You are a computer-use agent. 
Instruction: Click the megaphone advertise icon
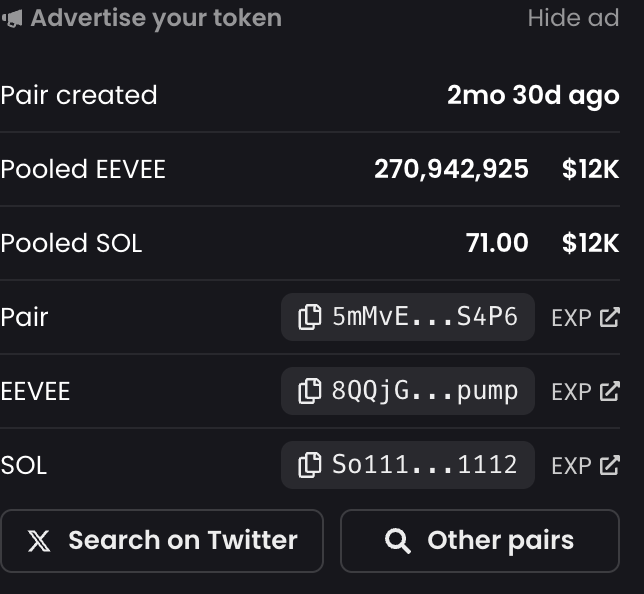12,18
